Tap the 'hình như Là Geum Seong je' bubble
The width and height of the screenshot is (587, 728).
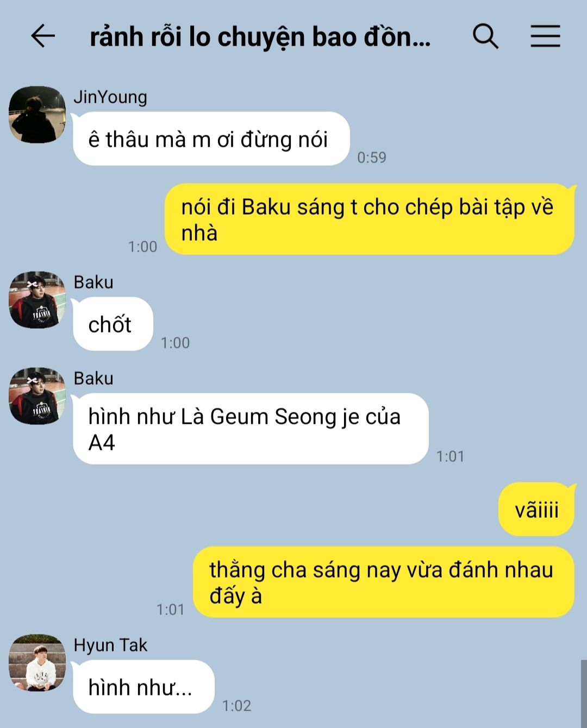tap(251, 429)
